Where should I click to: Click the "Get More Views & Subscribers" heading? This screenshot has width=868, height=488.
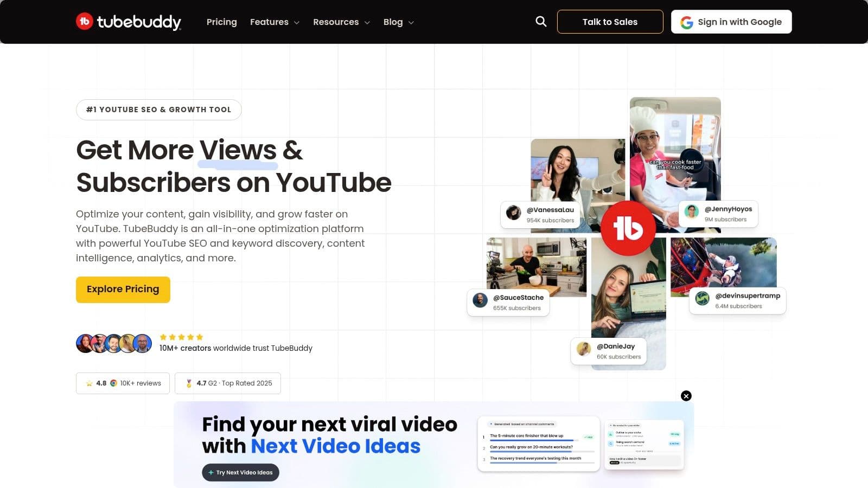pos(234,166)
